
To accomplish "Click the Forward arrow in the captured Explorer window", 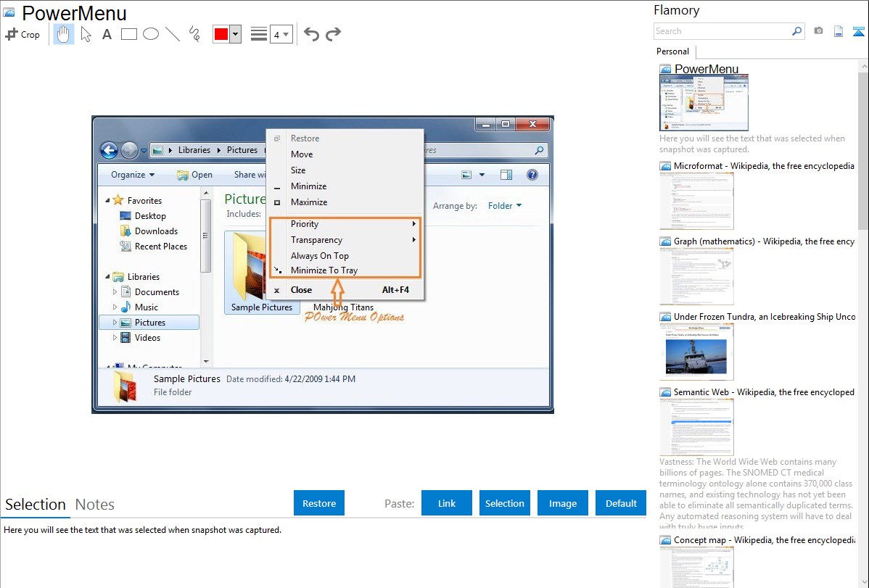I will coord(129,150).
